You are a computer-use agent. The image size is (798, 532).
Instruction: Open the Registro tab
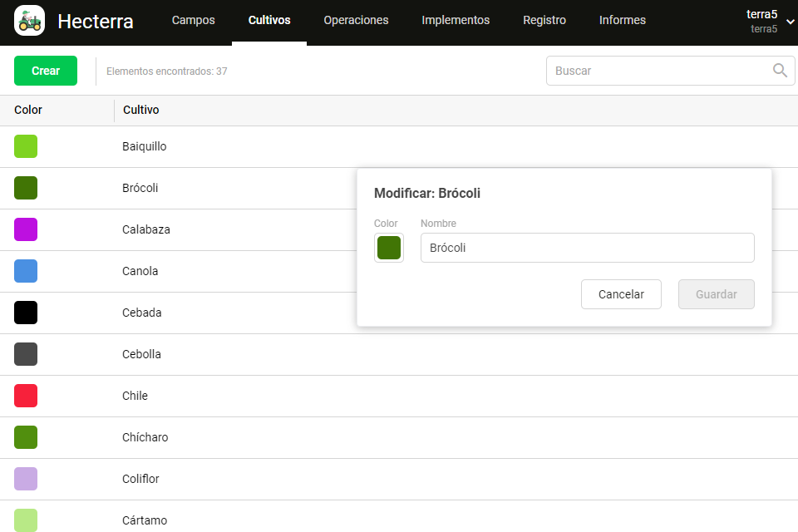point(544,21)
